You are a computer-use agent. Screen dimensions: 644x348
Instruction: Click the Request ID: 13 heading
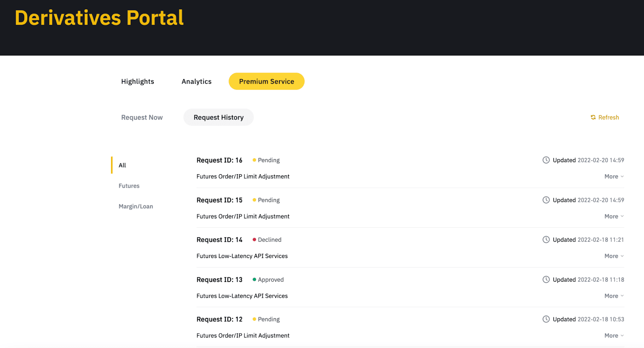pyautogui.click(x=219, y=280)
